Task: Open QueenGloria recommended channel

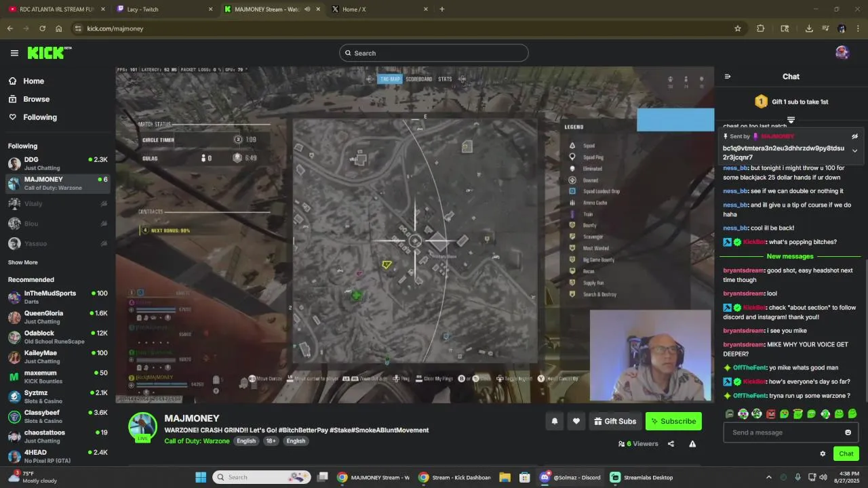Action: coord(58,317)
